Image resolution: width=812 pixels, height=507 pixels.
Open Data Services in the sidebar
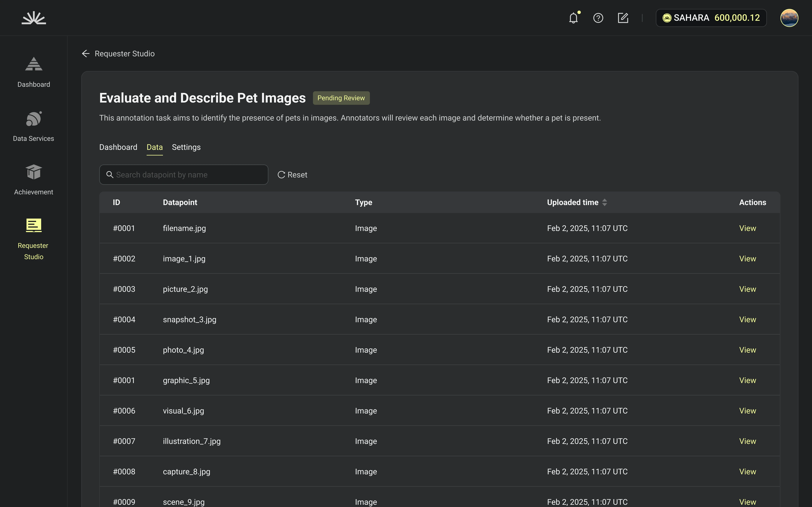(x=34, y=126)
